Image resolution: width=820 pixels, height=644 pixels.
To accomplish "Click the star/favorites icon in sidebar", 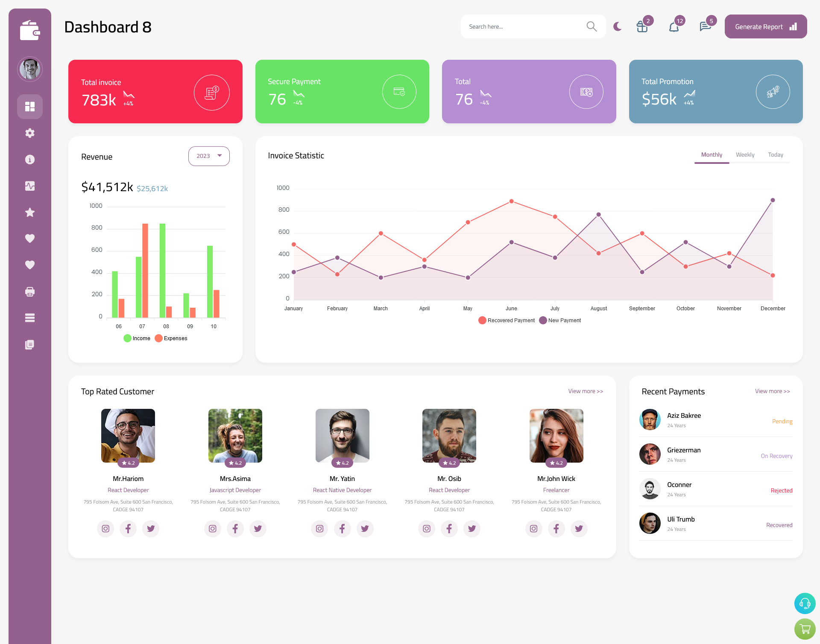I will (29, 212).
